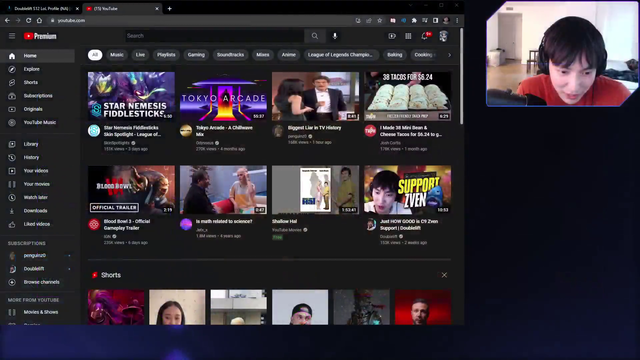Open Support Zven video thumbnail
The height and width of the screenshot is (360, 640).
point(408,190)
